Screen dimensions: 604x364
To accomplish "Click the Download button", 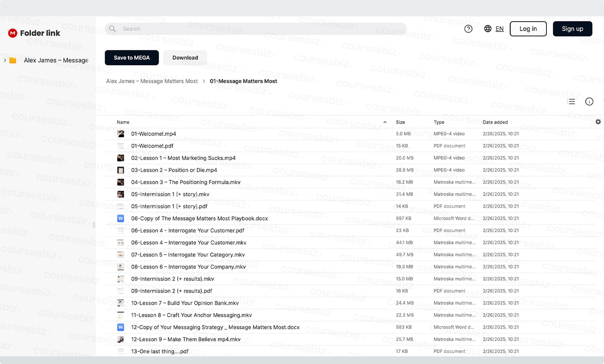I will [185, 58].
